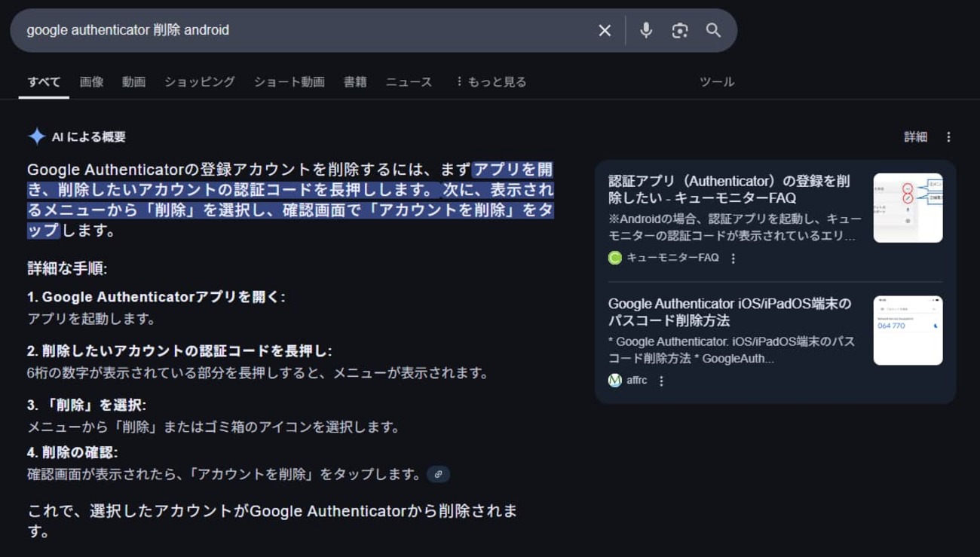Clear the search query with the X icon
Viewport: 980px width, 557px height.
pyautogui.click(x=605, y=30)
